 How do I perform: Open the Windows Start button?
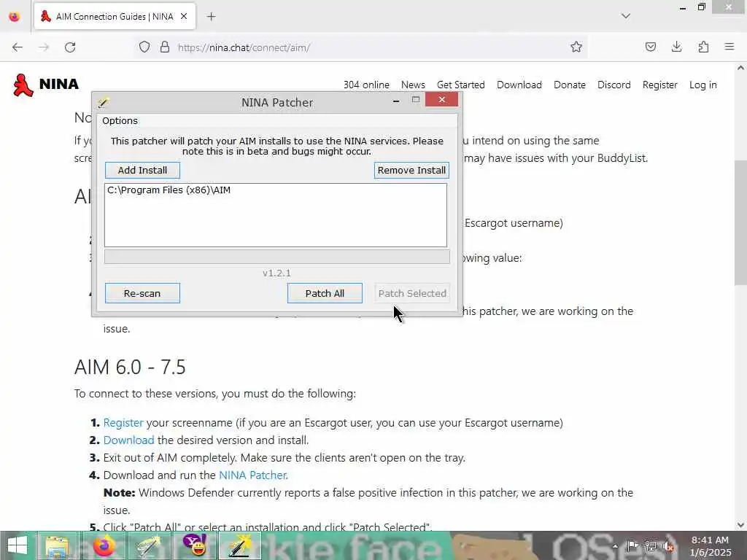pos(18,545)
